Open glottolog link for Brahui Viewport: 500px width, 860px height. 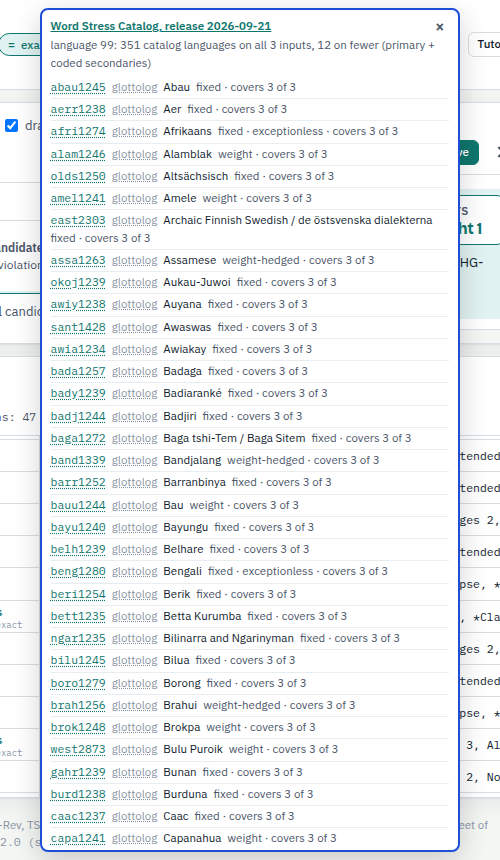point(135,704)
